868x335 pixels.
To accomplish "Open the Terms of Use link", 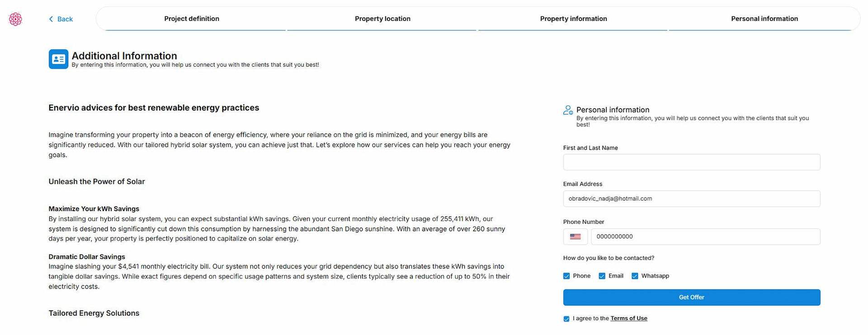I will pyautogui.click(x=628, y=318).
